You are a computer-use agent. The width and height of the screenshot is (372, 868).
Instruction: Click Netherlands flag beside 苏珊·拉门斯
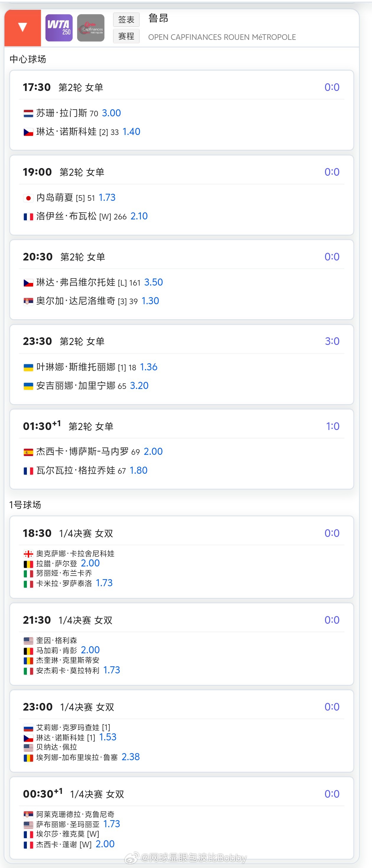28,113
